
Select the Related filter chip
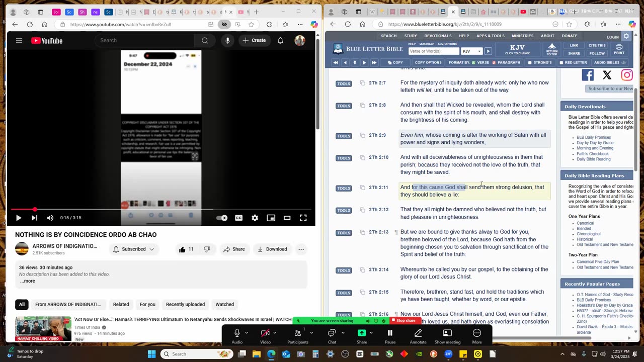[x=121, y=304]
